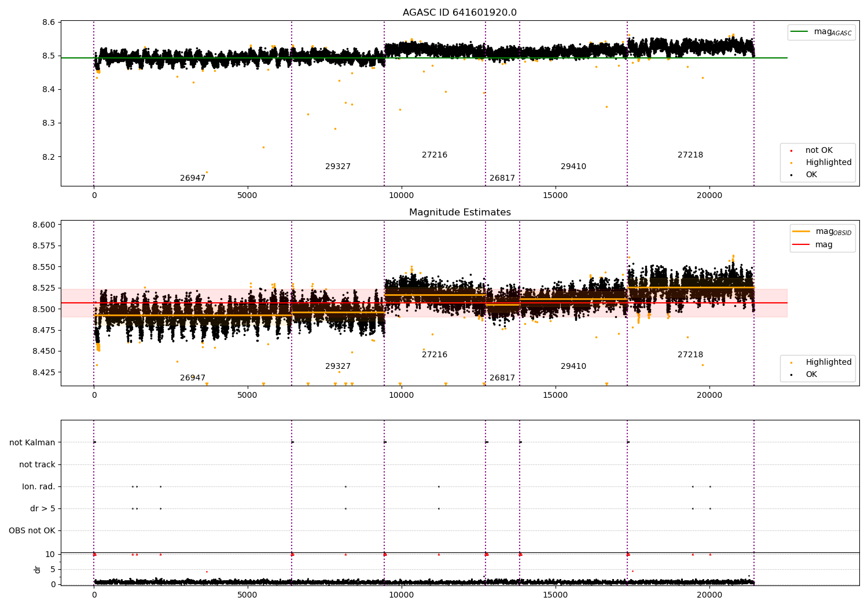
Task: Click the 'not track' axis label
Action: (37, 464)
